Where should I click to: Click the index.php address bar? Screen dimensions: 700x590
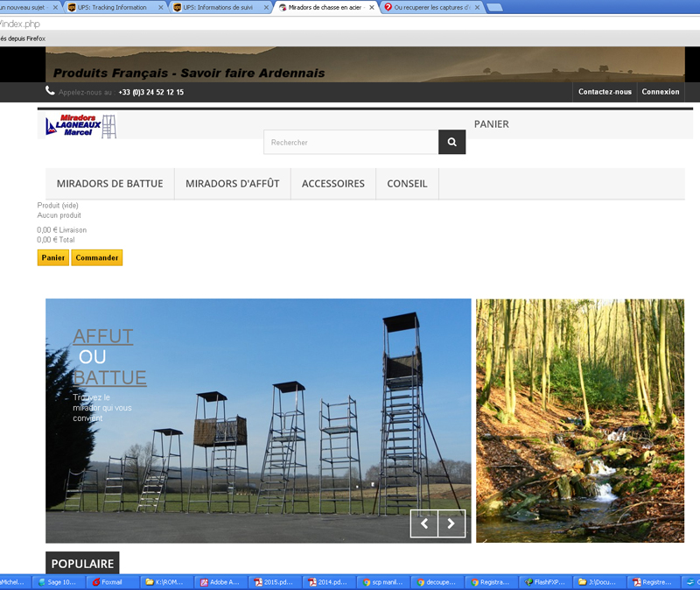click(x=348, y=24)
